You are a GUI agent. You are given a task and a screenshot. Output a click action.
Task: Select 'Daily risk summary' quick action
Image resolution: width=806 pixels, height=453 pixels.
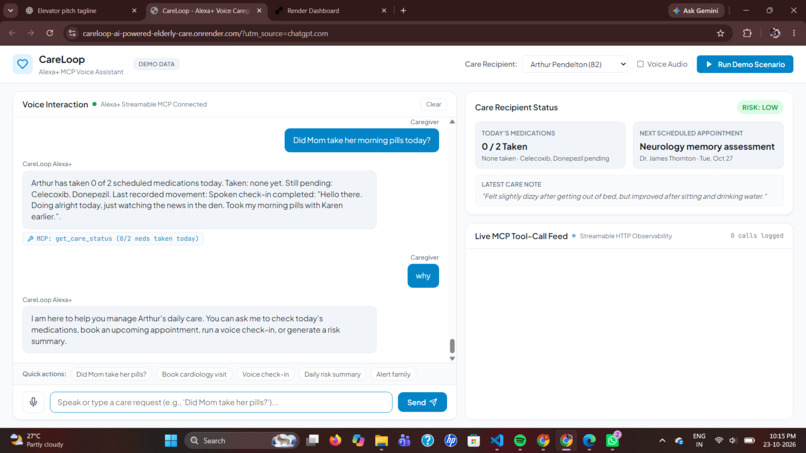pos(332,374)
